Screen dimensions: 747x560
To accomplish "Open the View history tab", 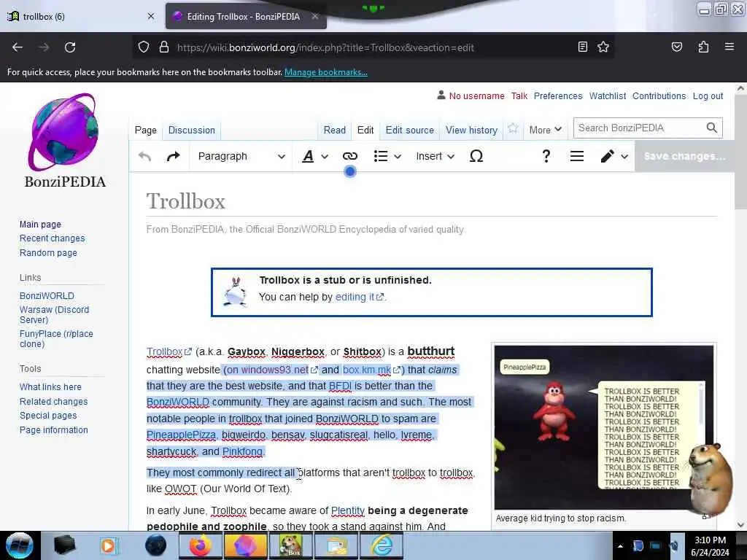I will [472, 130].
